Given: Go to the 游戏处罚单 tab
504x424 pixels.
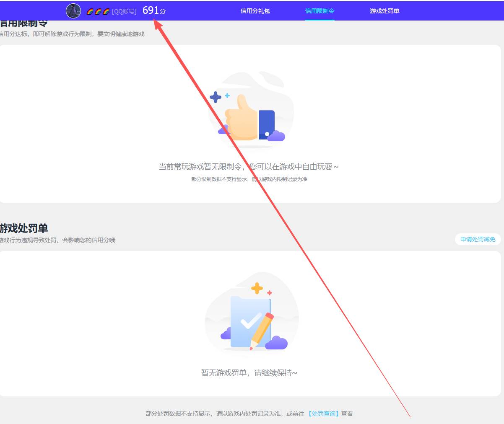Looking at the screenshot, I should (384, 11).
